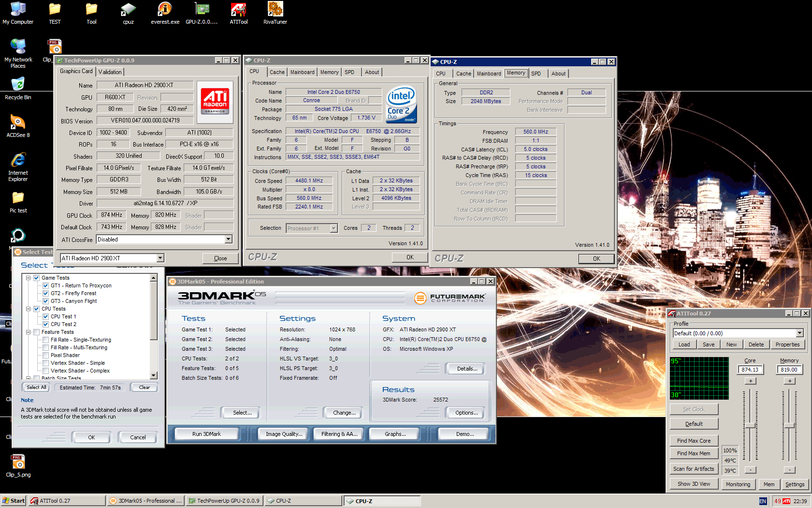Select the Clip_5.png file icon
812x508 pixels.
point(18,466)
